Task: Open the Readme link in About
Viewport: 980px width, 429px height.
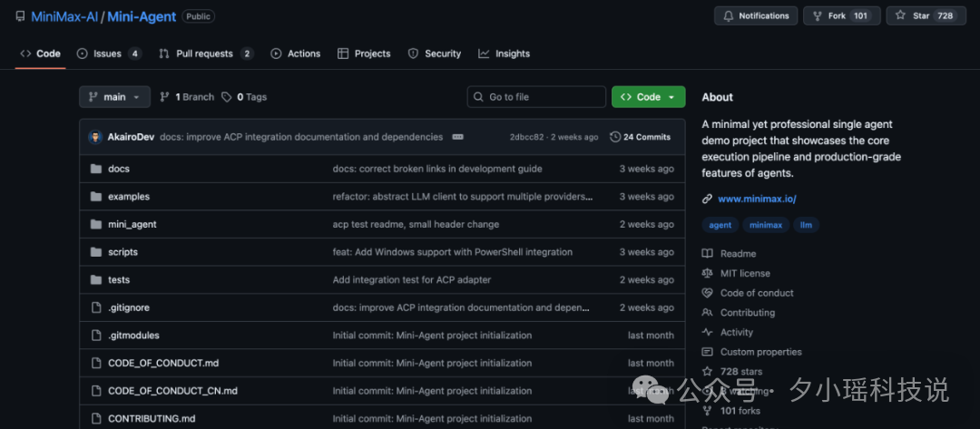Action: point(738,254)
